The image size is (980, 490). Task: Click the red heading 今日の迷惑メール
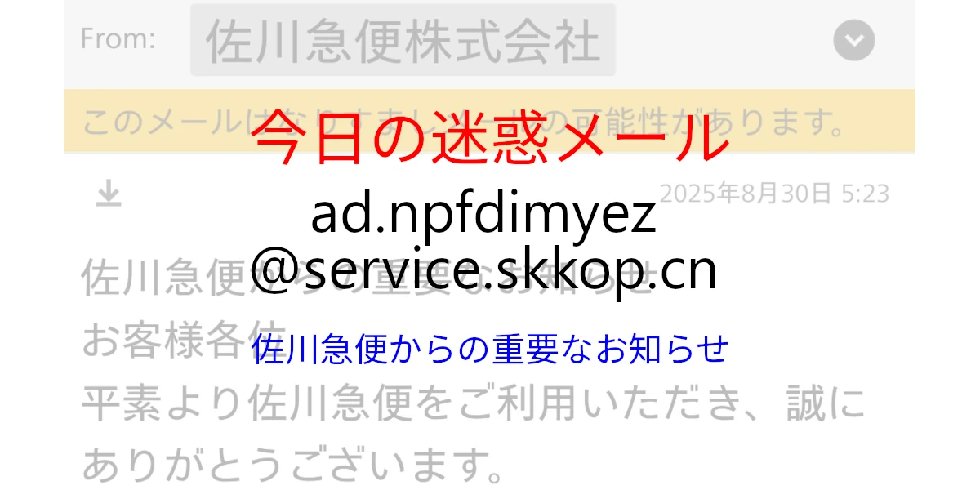point(490,138)
